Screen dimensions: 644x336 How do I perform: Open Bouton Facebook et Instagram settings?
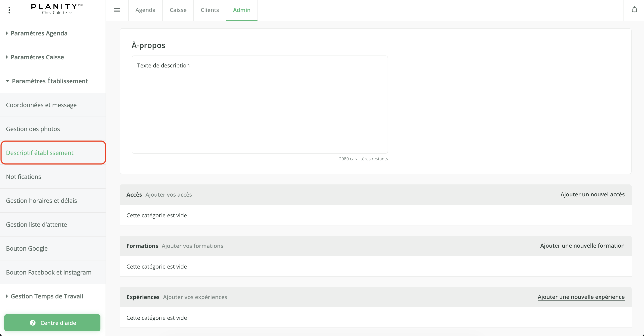[49, 272]
